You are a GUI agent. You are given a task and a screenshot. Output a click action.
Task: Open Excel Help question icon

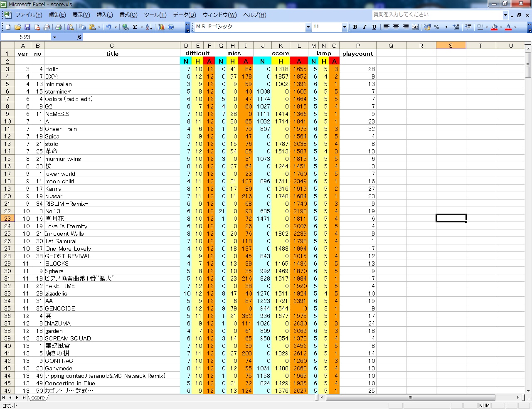click(171, 27)
